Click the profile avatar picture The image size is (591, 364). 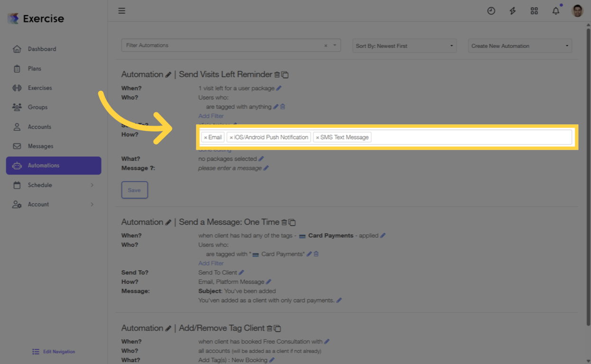point(577,10)
